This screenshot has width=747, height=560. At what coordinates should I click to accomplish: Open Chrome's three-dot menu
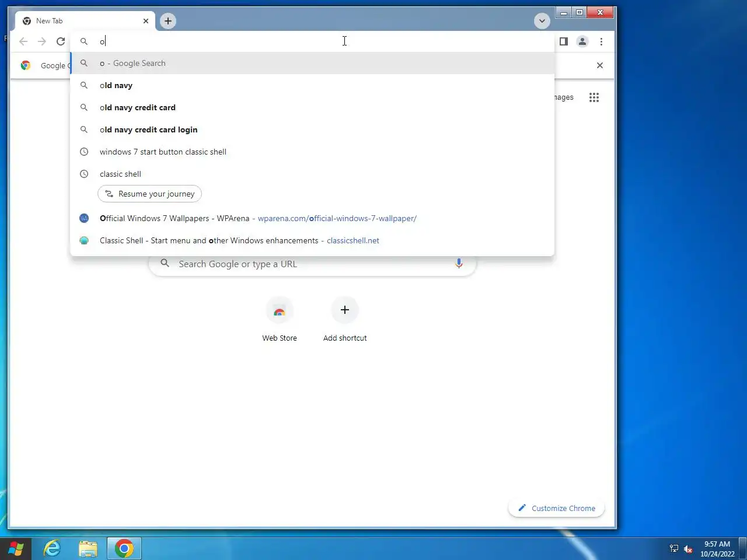601,41
